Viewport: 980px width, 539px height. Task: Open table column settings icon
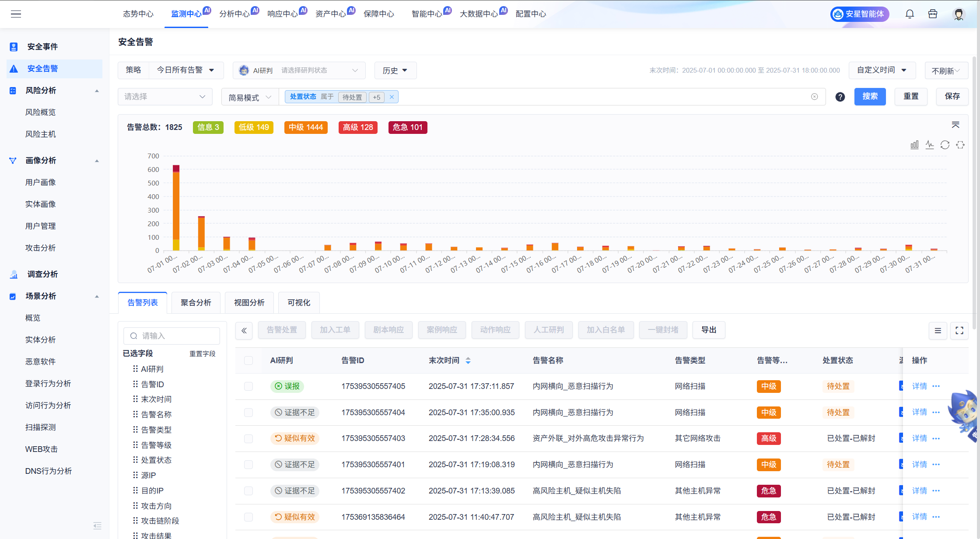pyautogui.click(x=938, y=331)
